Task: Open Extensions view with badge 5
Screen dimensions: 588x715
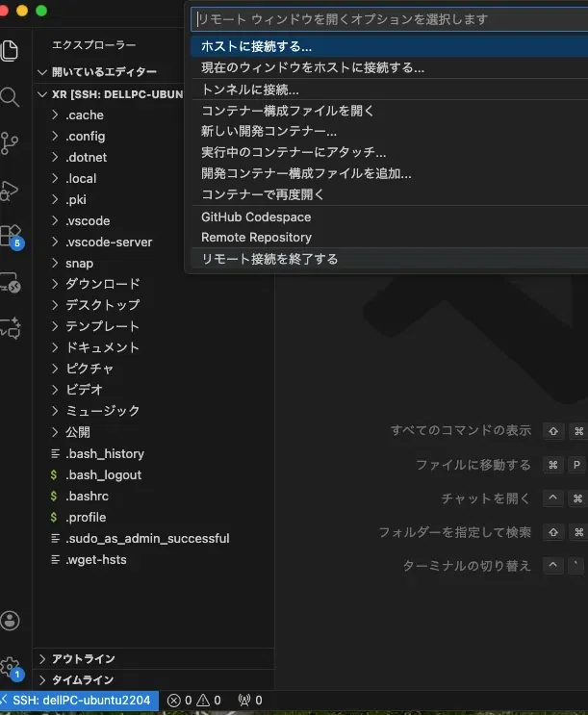Action: (x=12, y=237)
